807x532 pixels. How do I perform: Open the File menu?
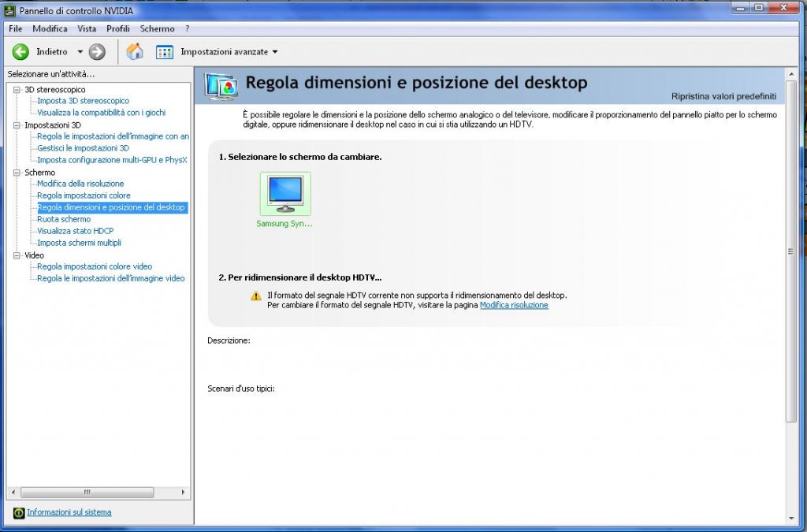16,29
